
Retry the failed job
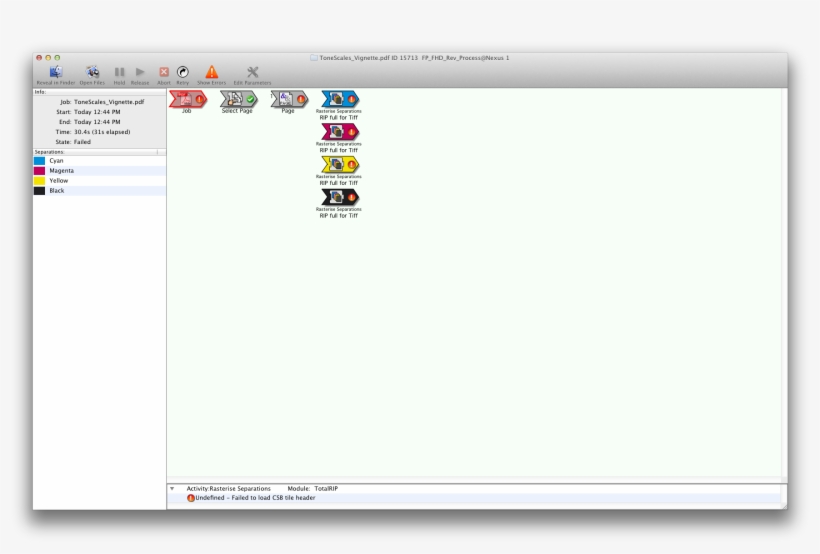pos(183,72)
